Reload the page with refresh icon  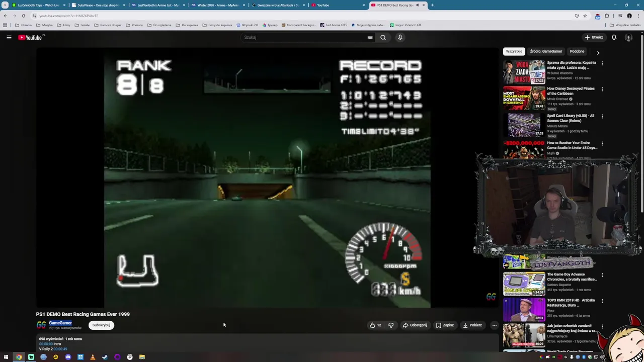pyautogui.click(x=23, y=16)
